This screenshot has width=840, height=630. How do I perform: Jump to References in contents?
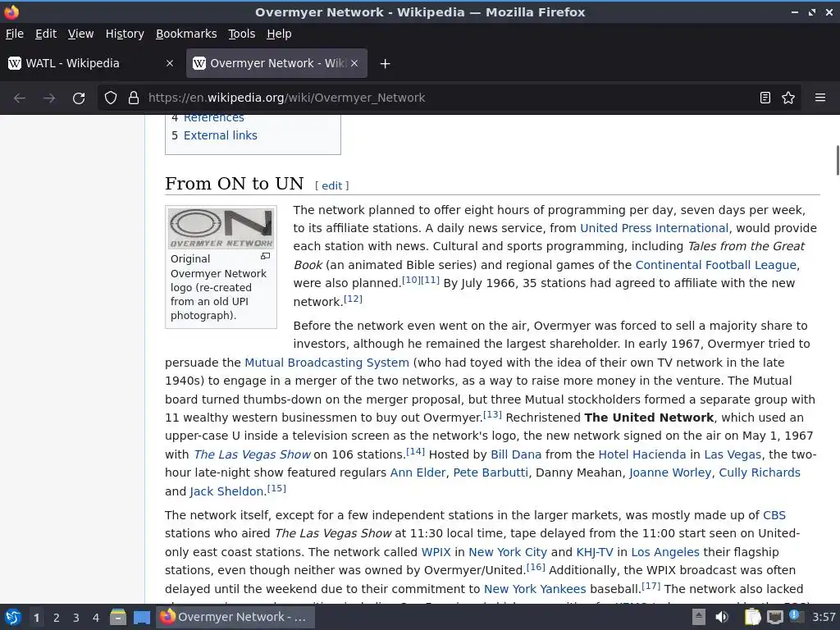pos(214,118)
